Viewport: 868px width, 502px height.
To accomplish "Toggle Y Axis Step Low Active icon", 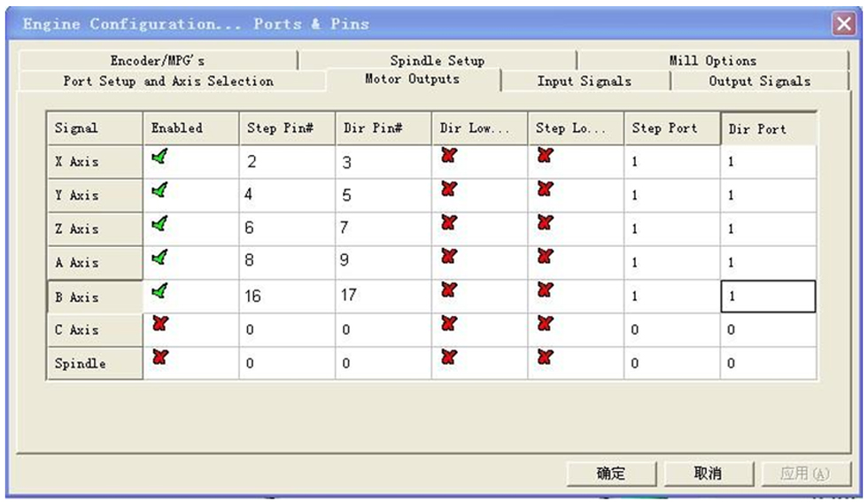I will (x=545, y=189).
